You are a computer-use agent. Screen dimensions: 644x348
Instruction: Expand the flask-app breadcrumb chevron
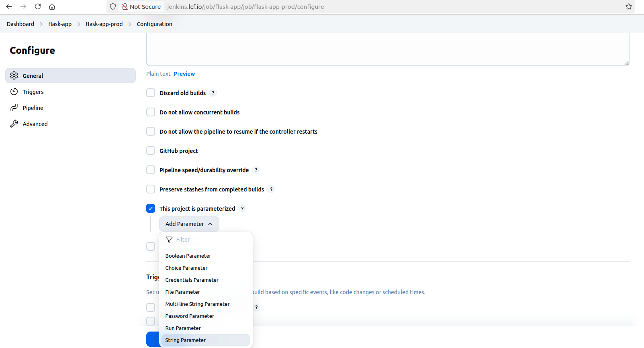point(79,24)
